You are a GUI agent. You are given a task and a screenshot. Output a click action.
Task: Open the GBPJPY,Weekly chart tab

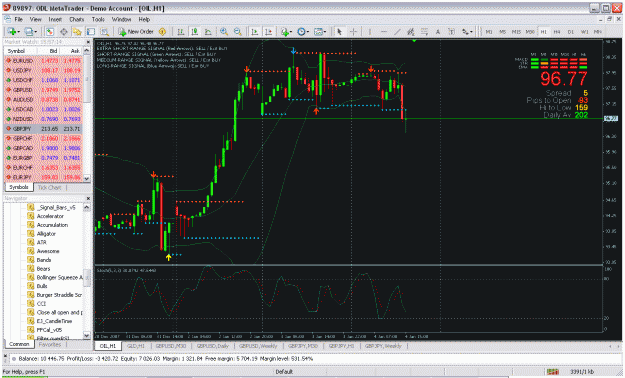point(383,346)
